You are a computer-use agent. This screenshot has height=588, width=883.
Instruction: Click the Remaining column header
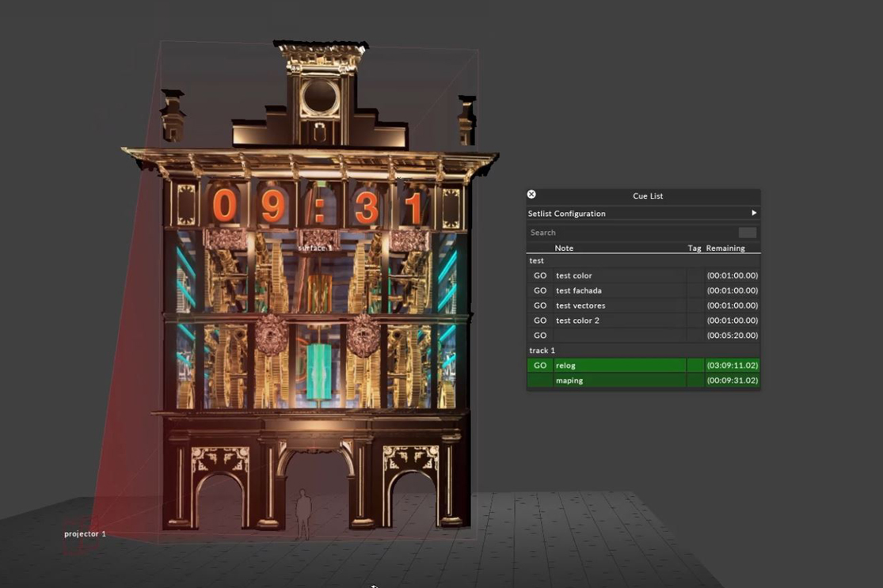click(x=725, y=248)
